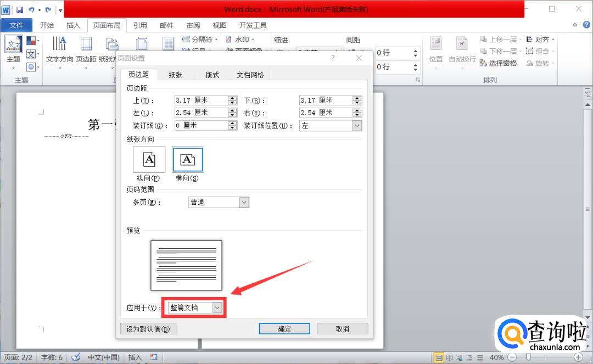Click the top margin 3.17 厘米 field
This screenshot has width=593, height=364.
tap(201, 100)
